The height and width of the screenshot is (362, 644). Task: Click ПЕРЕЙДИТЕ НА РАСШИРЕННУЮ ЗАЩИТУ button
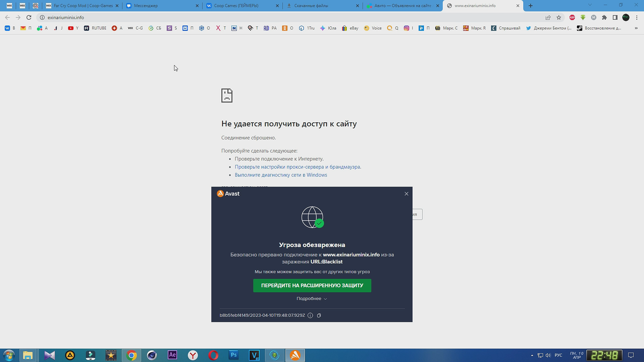click(312, 285)
